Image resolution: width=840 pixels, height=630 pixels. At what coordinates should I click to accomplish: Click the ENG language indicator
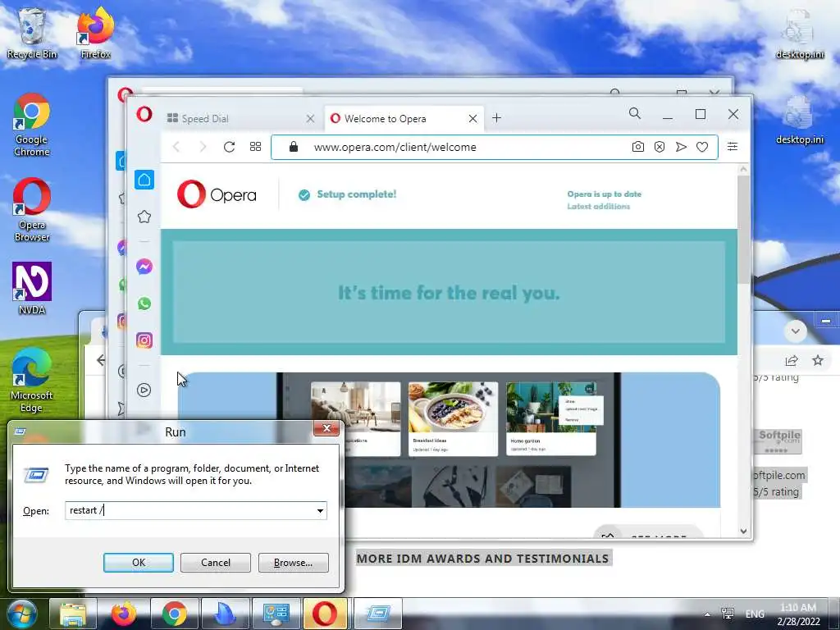pos(755,614)
